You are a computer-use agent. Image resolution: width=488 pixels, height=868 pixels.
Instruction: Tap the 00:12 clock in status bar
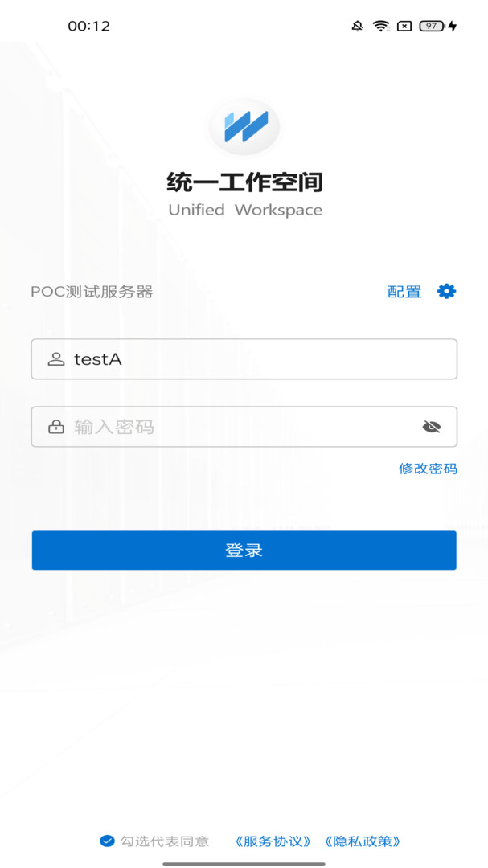click(x=89, y=26)
